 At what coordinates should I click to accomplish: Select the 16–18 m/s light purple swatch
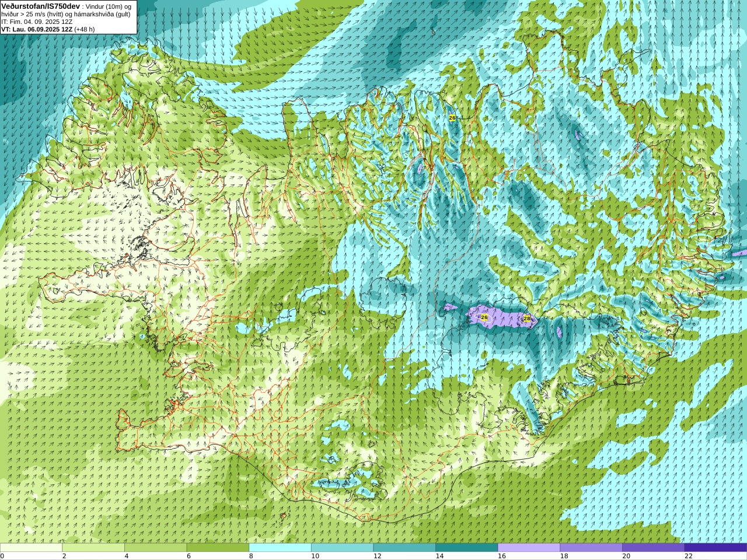[529, 548]
